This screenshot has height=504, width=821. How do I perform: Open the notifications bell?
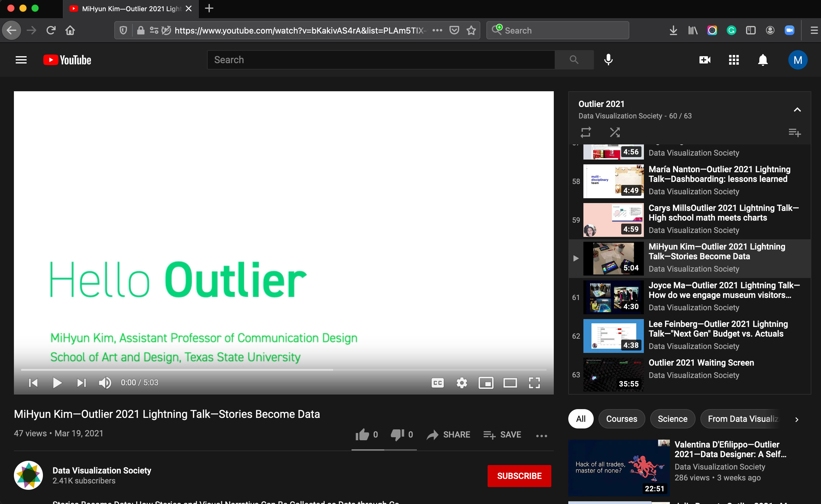763,60
